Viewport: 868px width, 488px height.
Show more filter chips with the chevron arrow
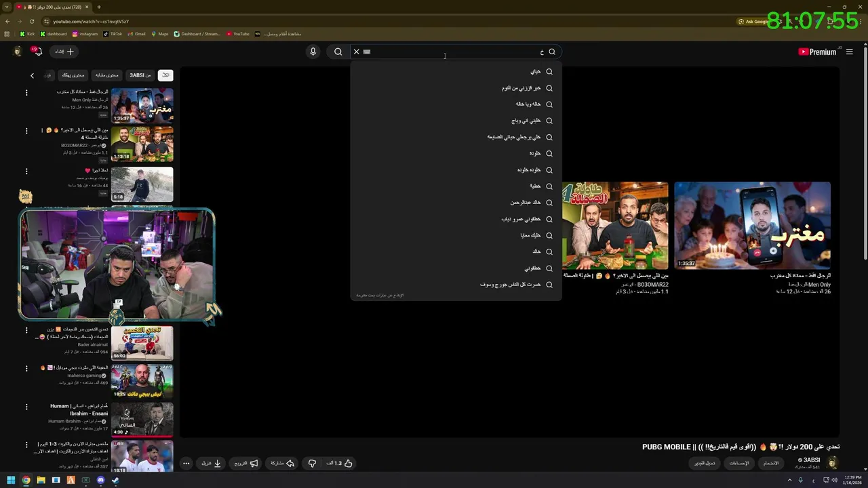(x=32, y=75)
